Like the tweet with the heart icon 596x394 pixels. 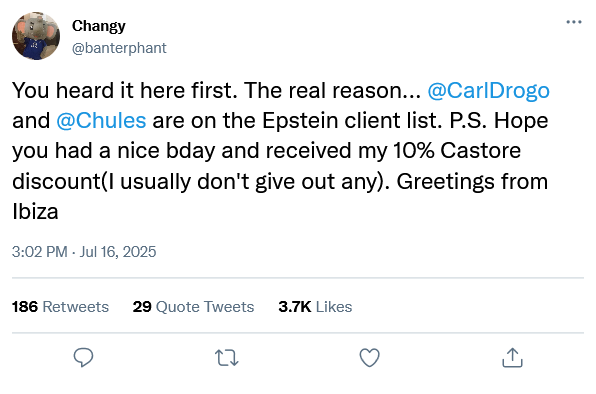click(x=369, y=358)
